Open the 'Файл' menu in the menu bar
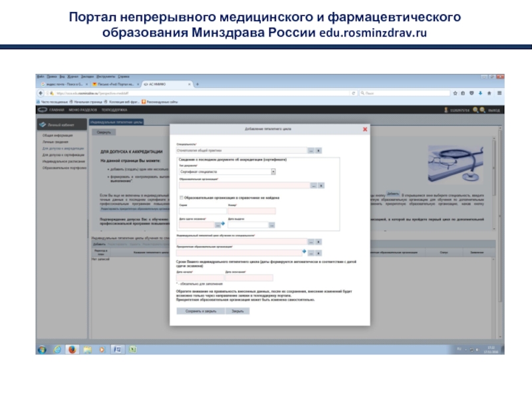The image size is (532, 399). point(40,77)
